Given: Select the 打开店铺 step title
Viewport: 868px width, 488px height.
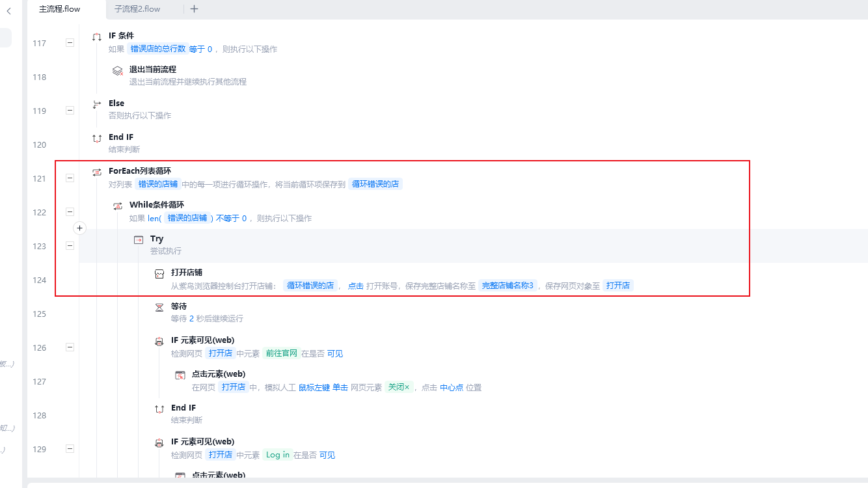Looking at the screenshot, I should pyautogui.click(x=187, y=272).
